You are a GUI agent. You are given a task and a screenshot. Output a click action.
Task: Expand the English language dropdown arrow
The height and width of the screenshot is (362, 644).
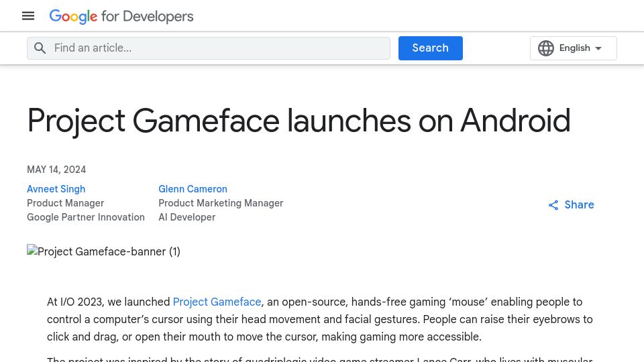pos(598,48)
